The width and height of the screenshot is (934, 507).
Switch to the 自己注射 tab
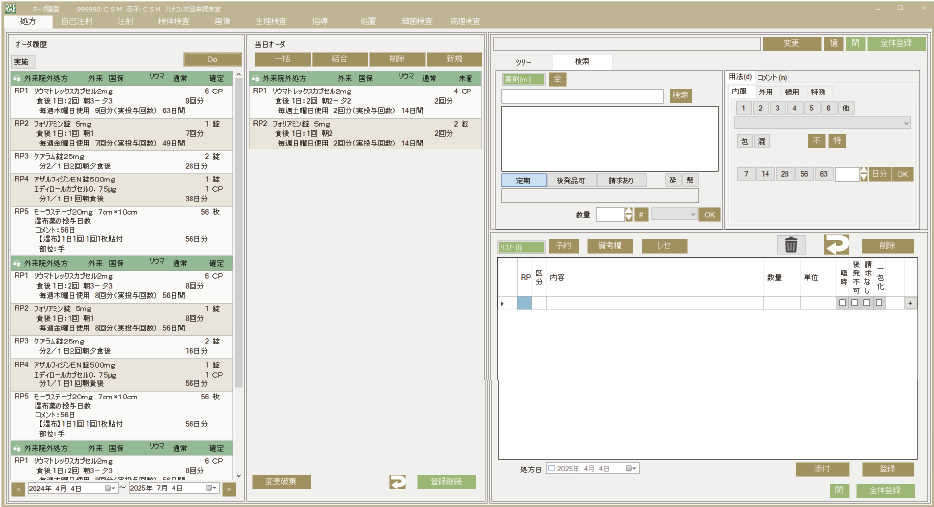point(77,21)
